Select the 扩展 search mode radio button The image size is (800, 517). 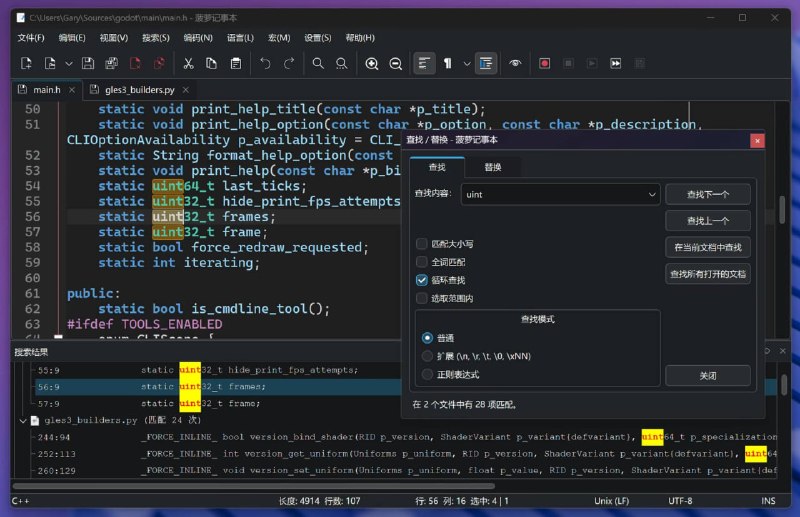point(427,356)
